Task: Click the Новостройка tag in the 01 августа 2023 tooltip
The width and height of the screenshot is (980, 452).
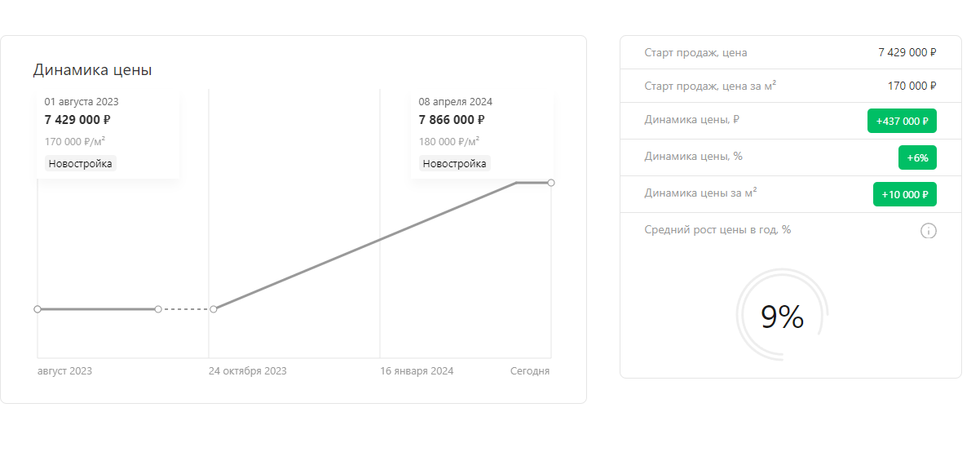Action: coord(80,163)
